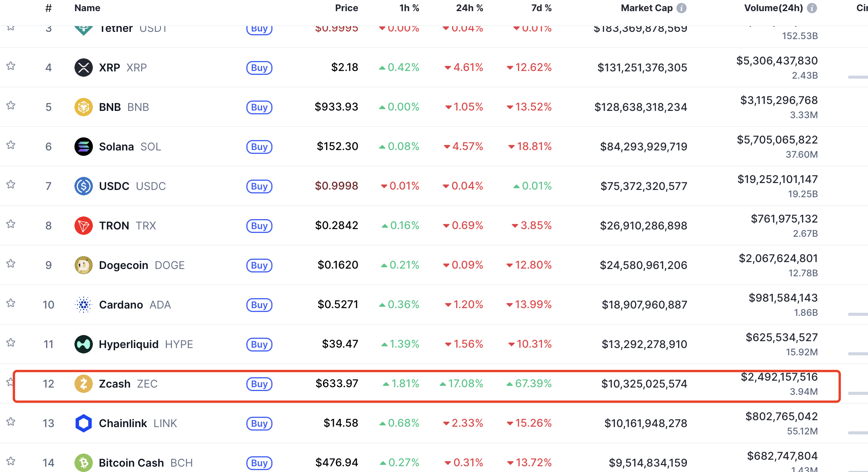Click the XRP coin logo icon
Viewport: 868px width, 472px height.
click(x=83, y=68)
